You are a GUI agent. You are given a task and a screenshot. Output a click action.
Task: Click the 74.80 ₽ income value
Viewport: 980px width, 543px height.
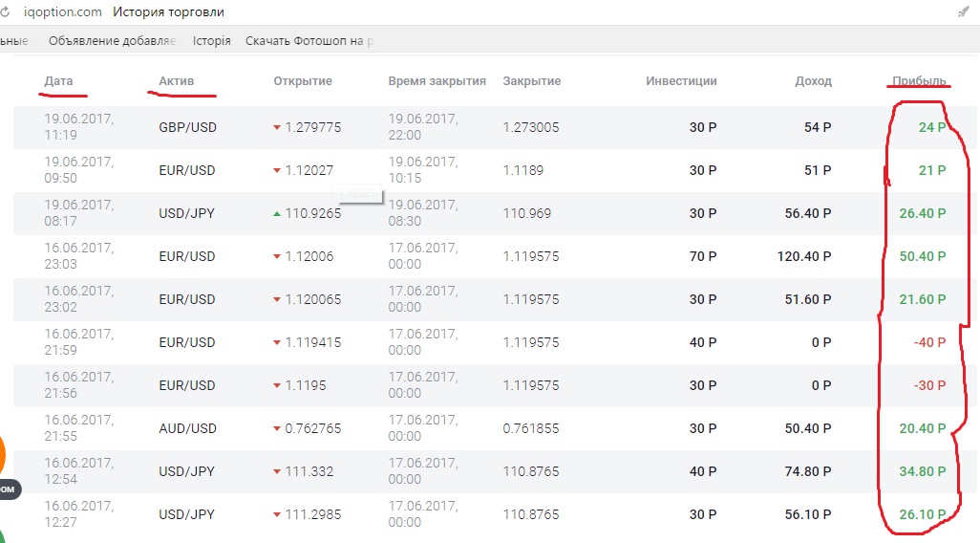(x=808, y=471)
